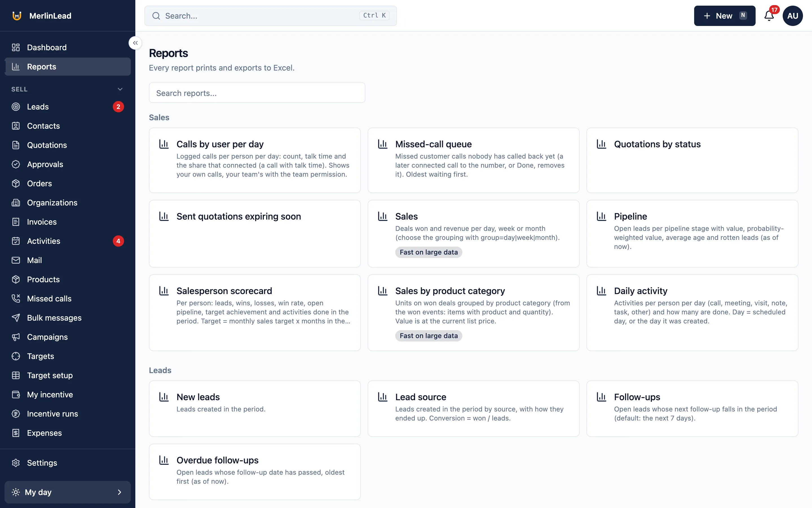
Task: Click the Organizations building icon
Action: (16, 203)
